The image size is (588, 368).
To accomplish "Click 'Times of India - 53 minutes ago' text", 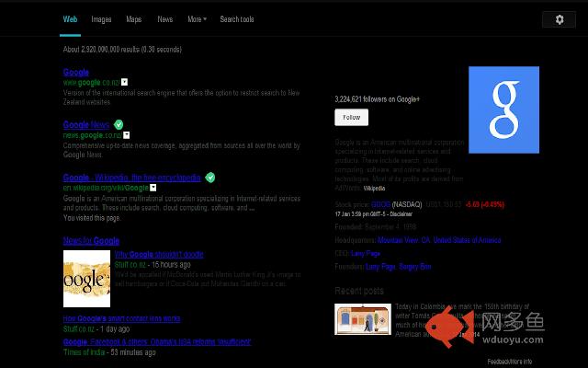I will pos(109,352).
